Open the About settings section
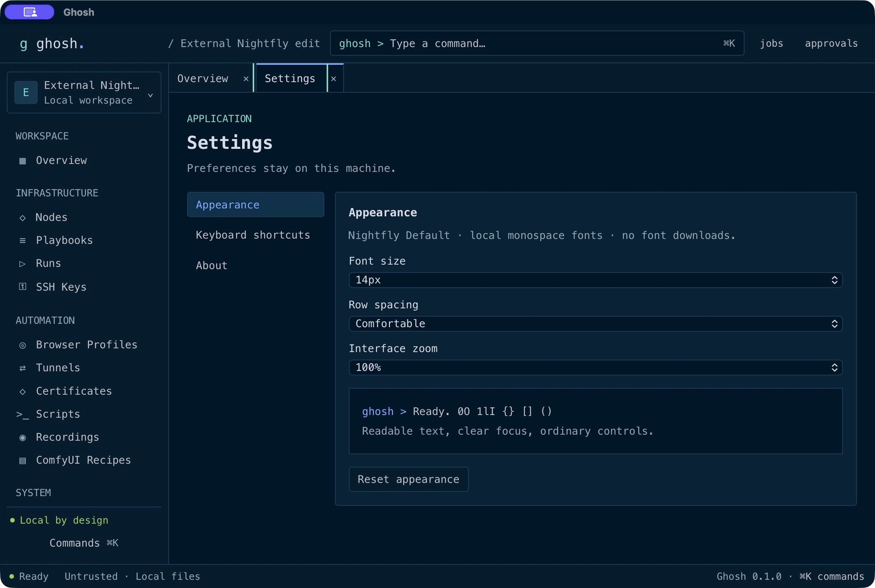 [x=256, y=266]
